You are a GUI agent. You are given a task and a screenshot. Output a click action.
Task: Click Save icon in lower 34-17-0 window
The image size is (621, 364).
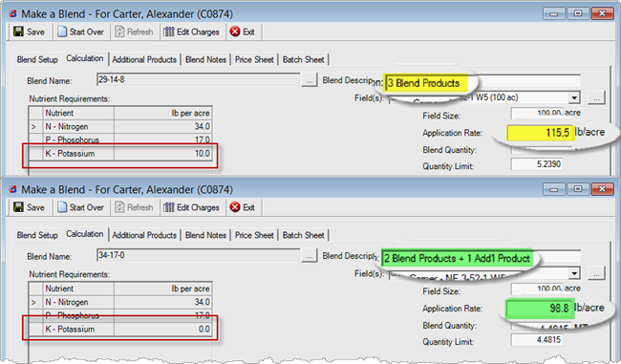tap(18, 206)
